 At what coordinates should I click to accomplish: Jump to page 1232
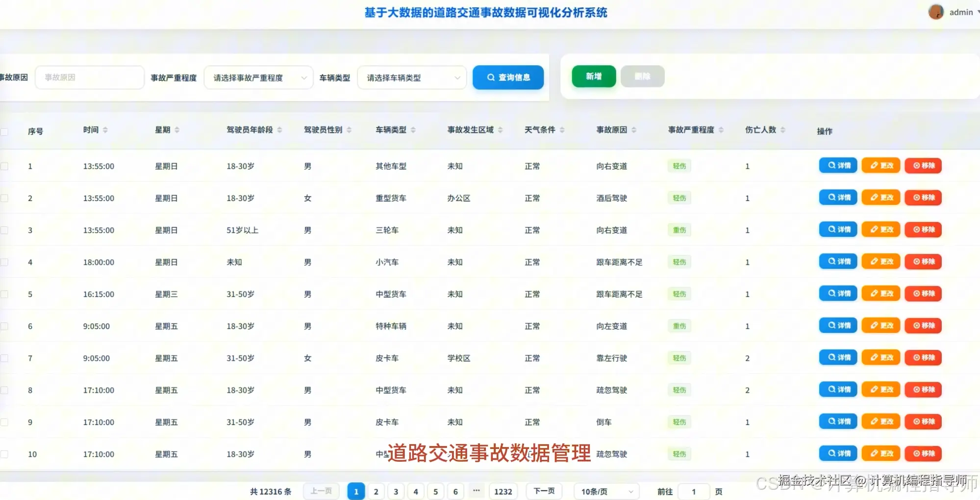(x=503, y=491)
